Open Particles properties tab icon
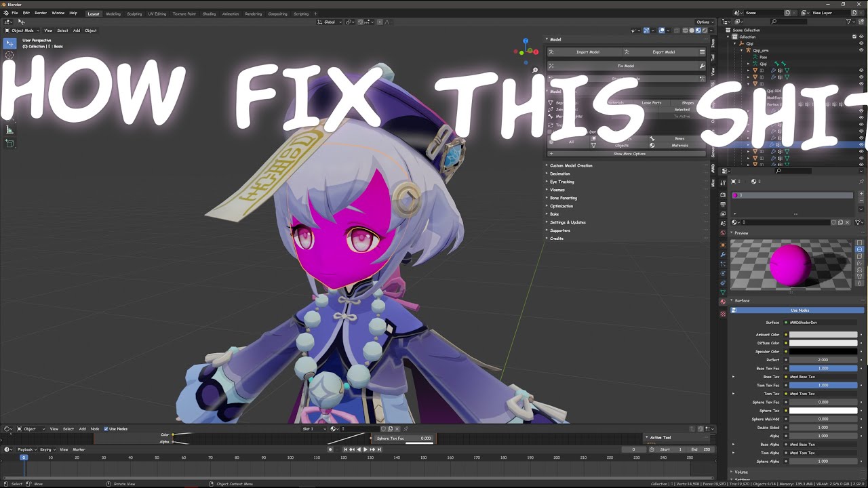This screenshot has width=868, height=488. point(723,264)
